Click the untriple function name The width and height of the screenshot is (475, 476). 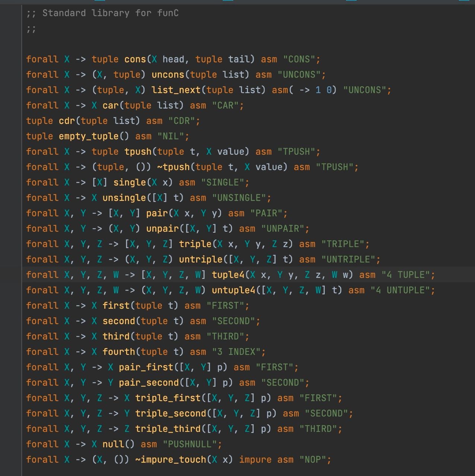201,260
